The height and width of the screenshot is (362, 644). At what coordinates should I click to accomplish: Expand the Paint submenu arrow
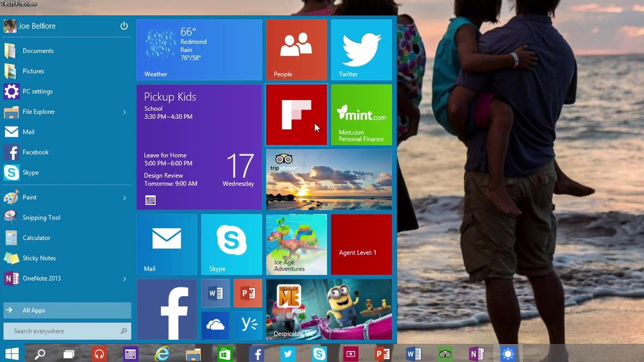124,198
